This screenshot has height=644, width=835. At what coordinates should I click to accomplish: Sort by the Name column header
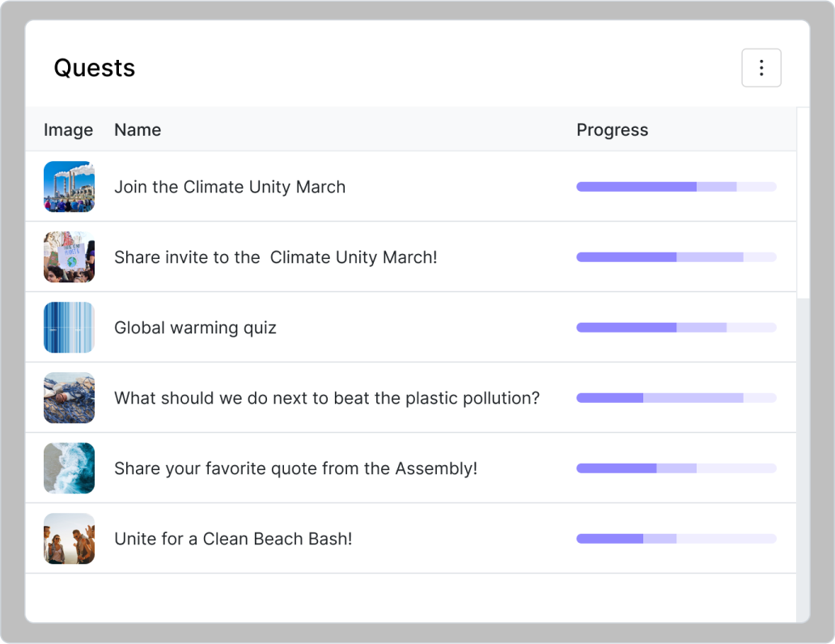[138, 130]
